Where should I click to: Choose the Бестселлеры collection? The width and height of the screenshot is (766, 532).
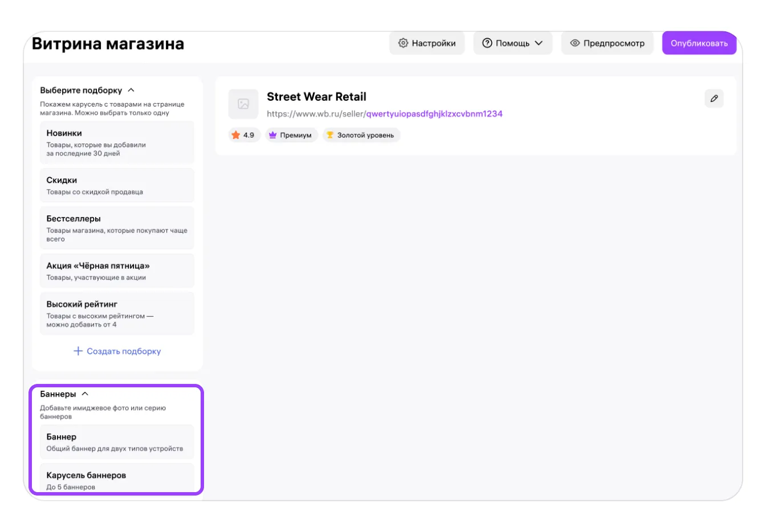click(117, 228)
